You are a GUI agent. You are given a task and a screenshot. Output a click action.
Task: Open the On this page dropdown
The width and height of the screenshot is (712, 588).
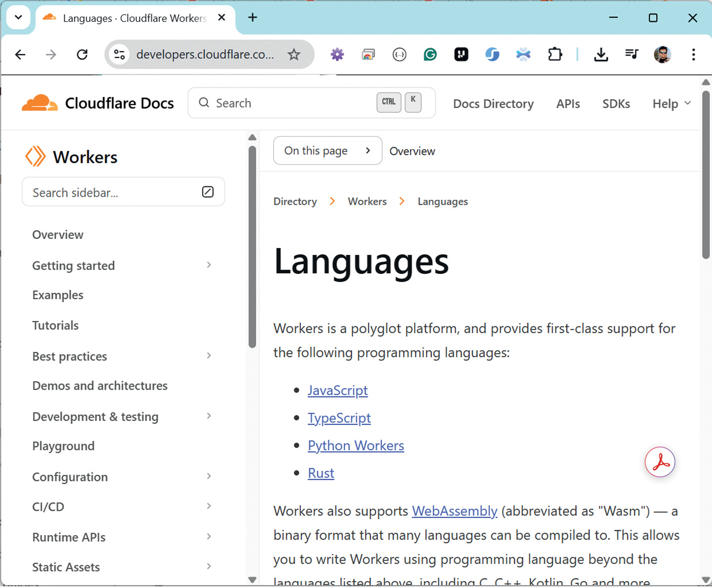(327, 150)
